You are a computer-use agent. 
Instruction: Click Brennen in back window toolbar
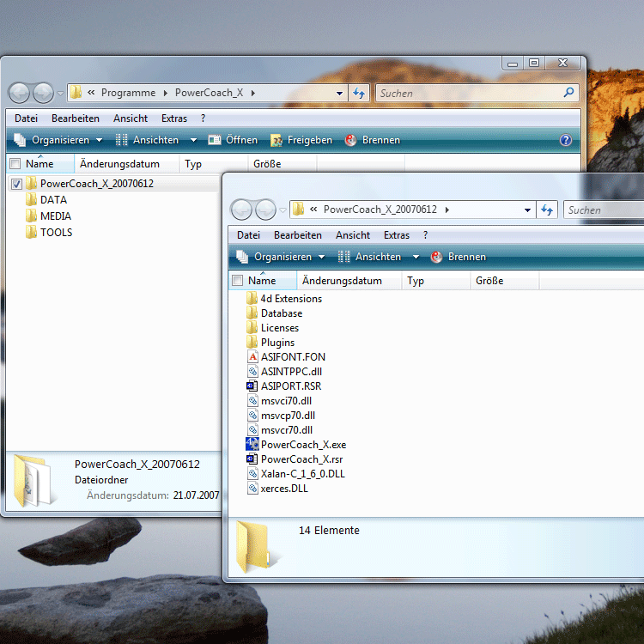[372, 140]
